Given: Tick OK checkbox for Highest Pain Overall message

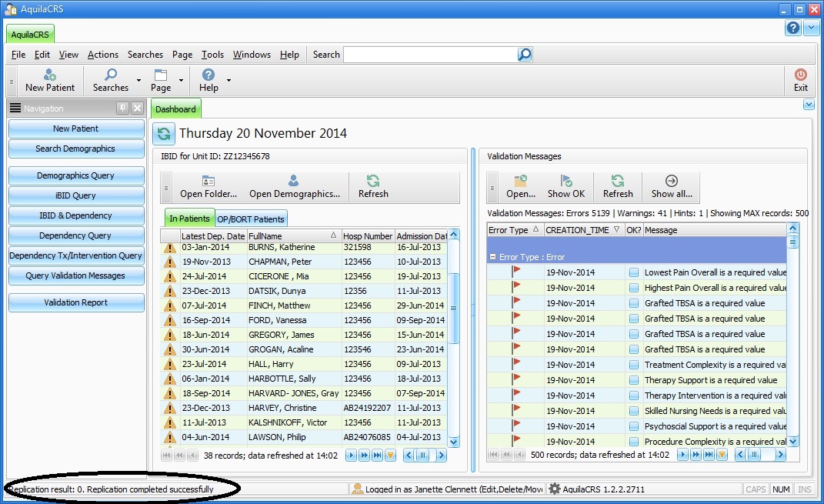Looking at the screenshot, I should (634, 288).
